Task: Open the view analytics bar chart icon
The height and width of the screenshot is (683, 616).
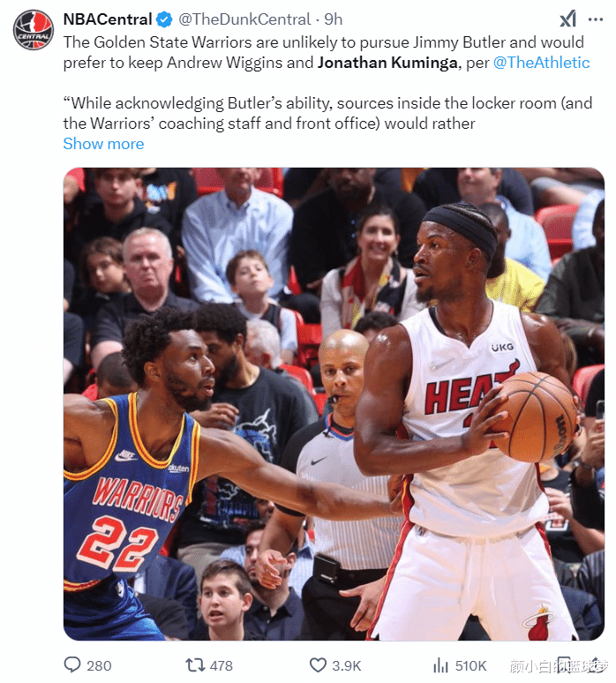Action: 440,665
